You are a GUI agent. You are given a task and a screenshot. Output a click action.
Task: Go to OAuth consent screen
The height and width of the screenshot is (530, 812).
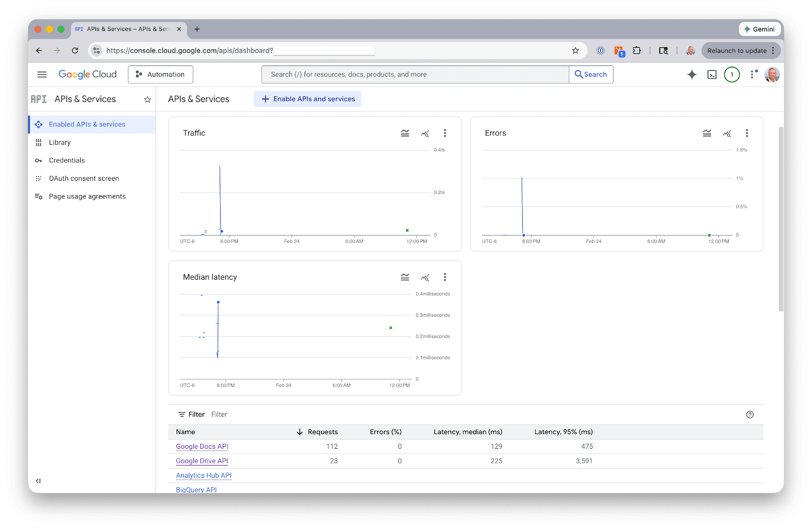tap(83, 178)
